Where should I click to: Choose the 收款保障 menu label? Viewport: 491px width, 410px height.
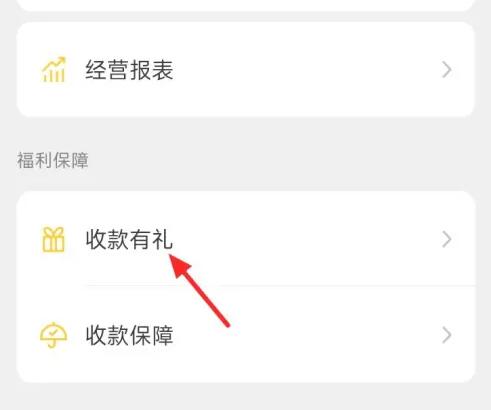tap(129, 335)
